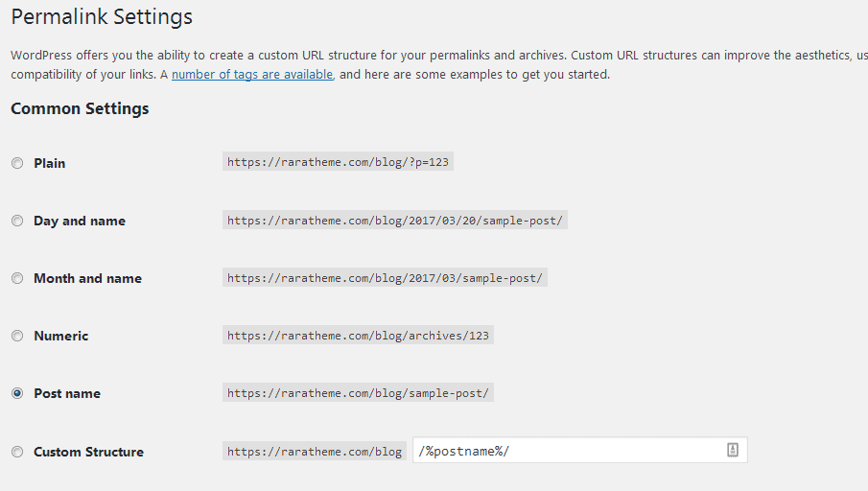Select the Month and name radio button
The width and height of the screenshot is (868, 491).
tap(17, 278)
